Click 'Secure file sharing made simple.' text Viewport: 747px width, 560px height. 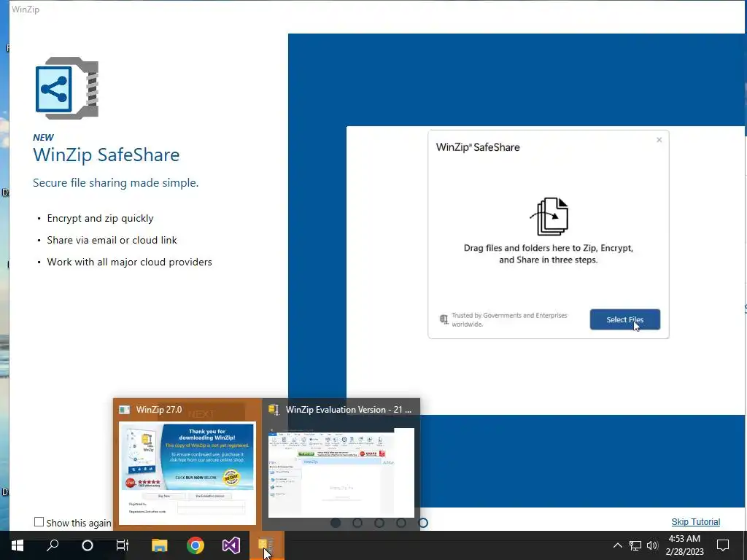coord(116,183)
